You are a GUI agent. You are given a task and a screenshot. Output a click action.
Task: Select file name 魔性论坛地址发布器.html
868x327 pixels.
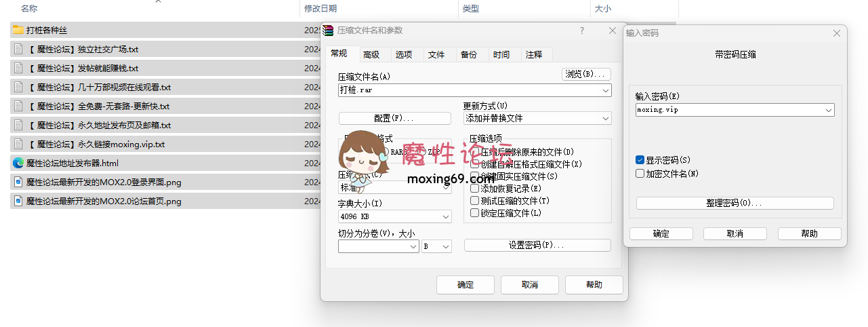73,163
